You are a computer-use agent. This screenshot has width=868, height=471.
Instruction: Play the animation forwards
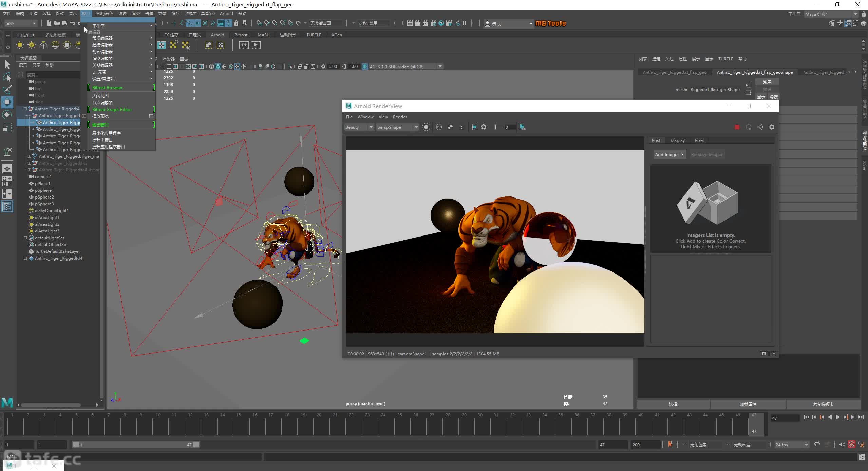tap(837, 417)
